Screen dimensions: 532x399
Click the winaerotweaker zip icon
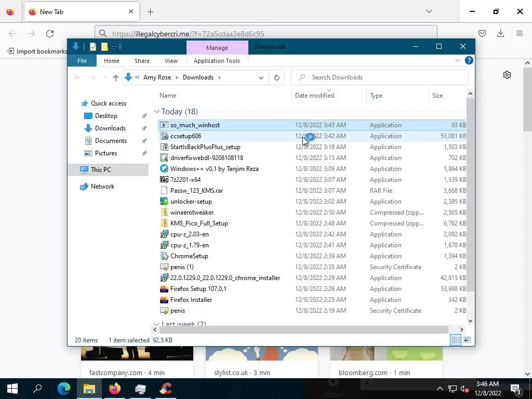[164, 212]
